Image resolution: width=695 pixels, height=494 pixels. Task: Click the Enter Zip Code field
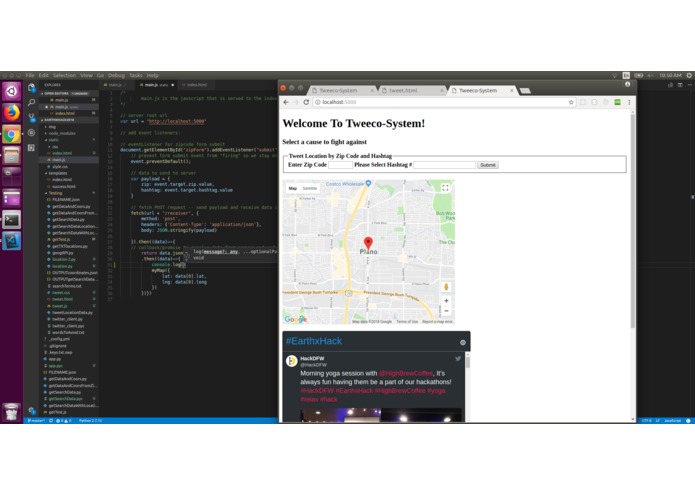pos(340,165)
